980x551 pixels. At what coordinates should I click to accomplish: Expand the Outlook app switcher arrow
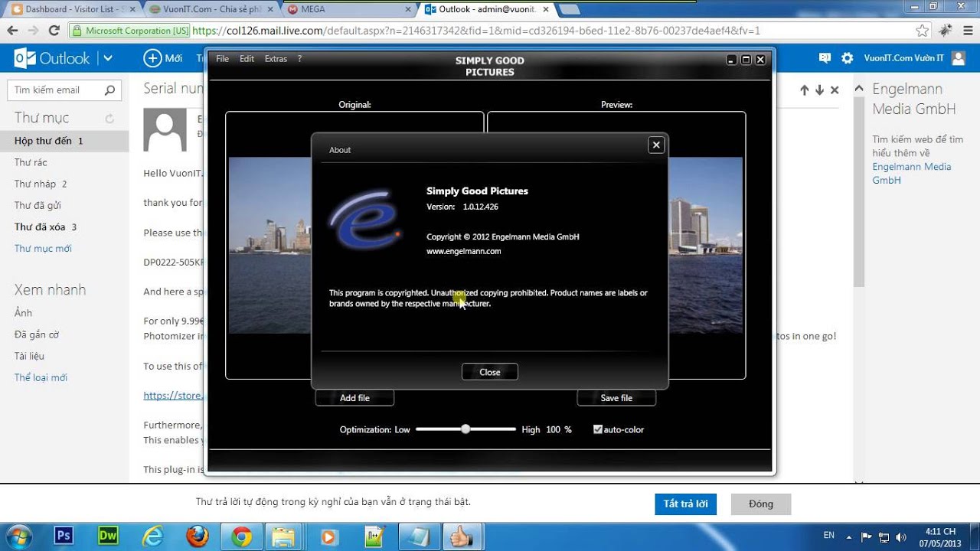108,58
